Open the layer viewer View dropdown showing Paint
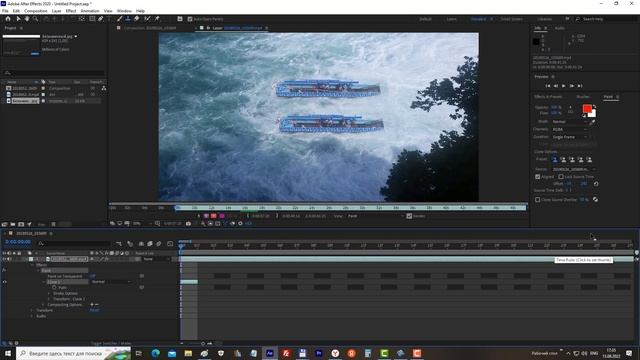Image resolution: width=640 pixels, height=360 pixels. click(375, 216)
